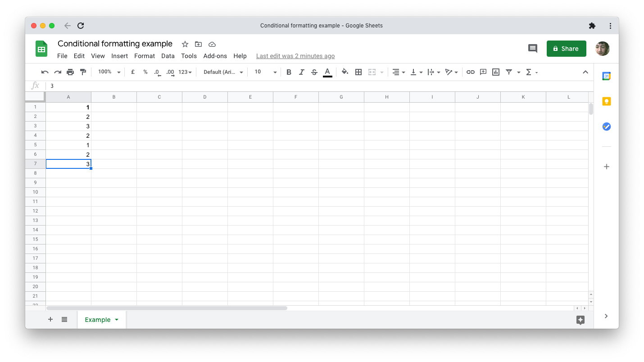
Task: Select column A header
Action: click(68, 97)
